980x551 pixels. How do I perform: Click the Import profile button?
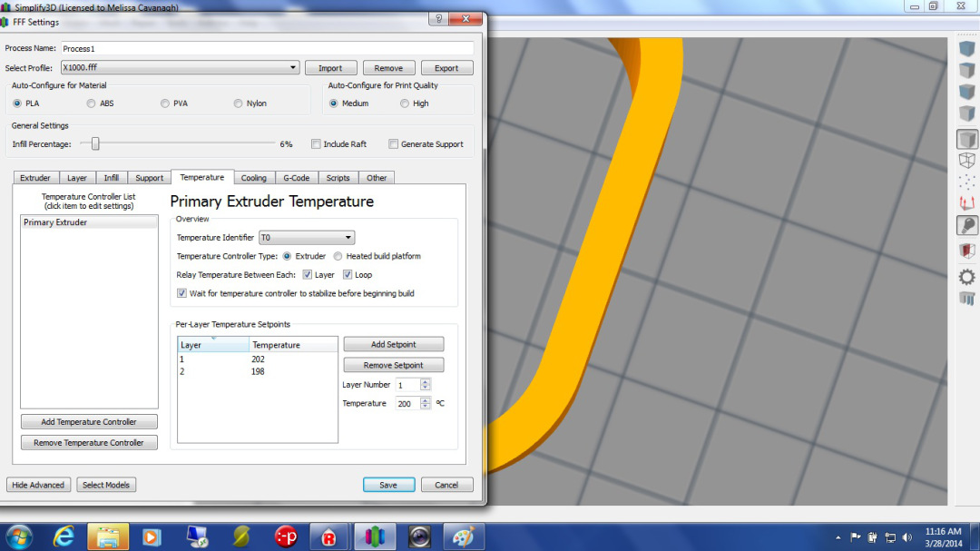tap(330, 67)
